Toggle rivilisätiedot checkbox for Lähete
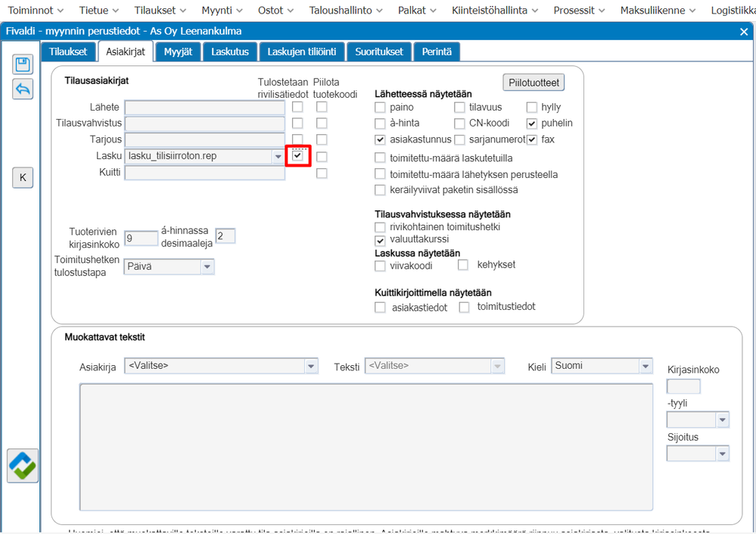Screen dimensions: 756x534 (297, 107)
